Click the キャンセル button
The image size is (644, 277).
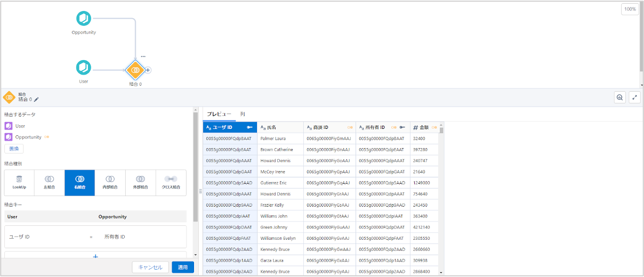(x=150, y=267)
